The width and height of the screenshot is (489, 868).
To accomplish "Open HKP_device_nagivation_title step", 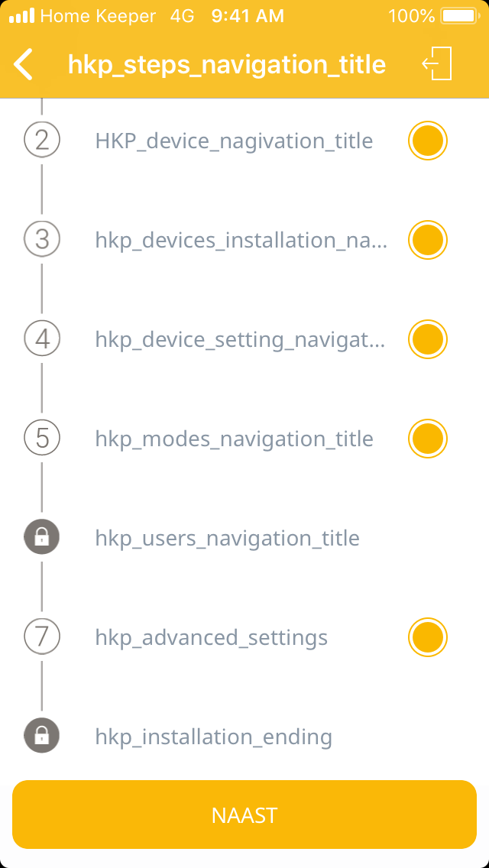I will (x=234, y=141).
